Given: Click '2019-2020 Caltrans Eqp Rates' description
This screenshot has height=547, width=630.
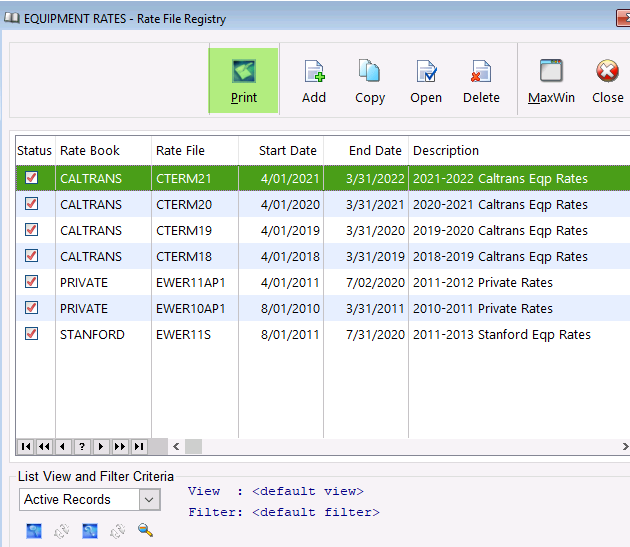Looking at the screenshot, I should [500, 230].
